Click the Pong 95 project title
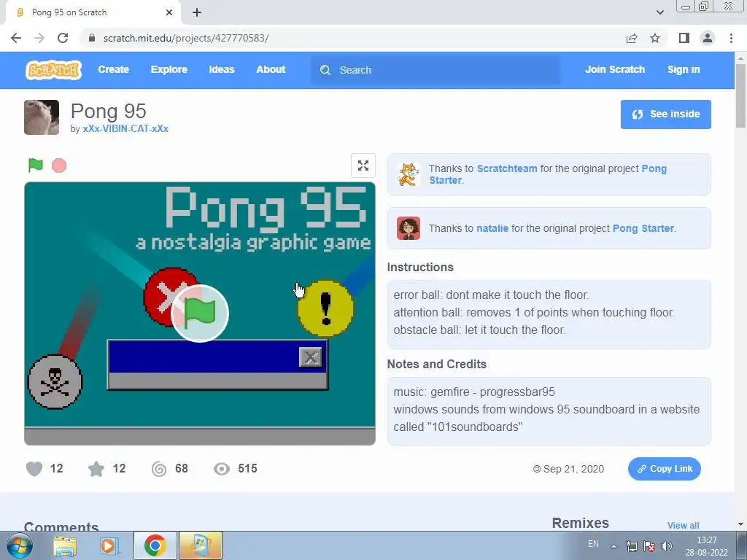 point(109,112)
